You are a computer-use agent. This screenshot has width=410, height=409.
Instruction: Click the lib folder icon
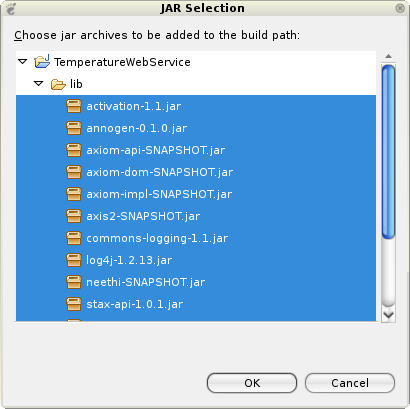click(58, 84)
